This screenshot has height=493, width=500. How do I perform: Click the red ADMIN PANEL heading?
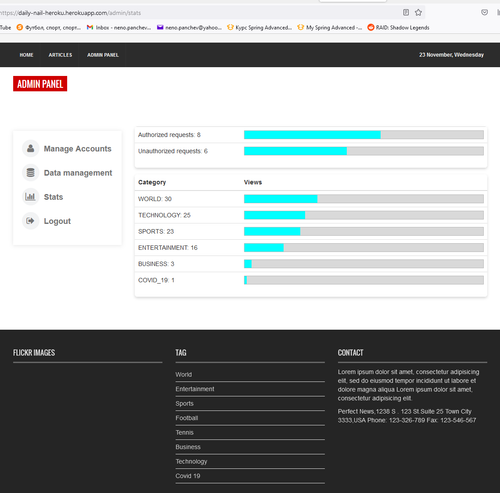tap(40, 84)
